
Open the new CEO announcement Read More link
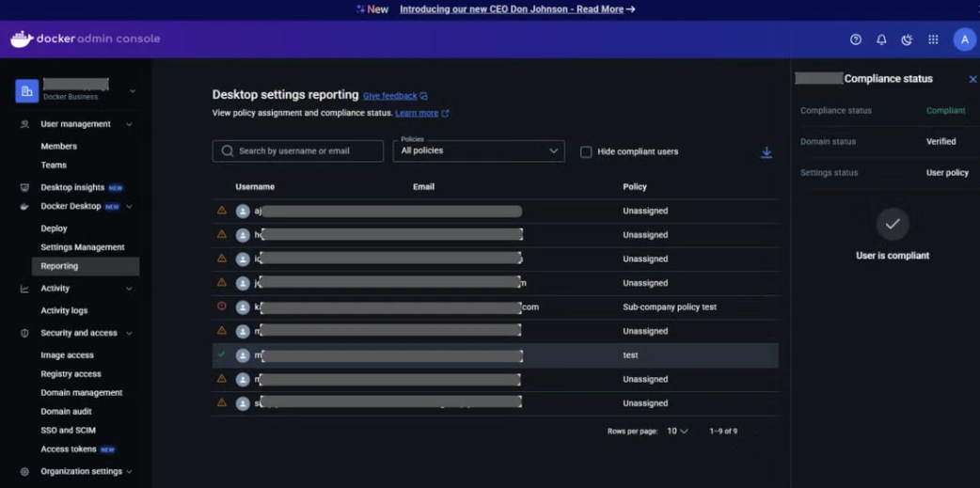(x=512, y=9)
